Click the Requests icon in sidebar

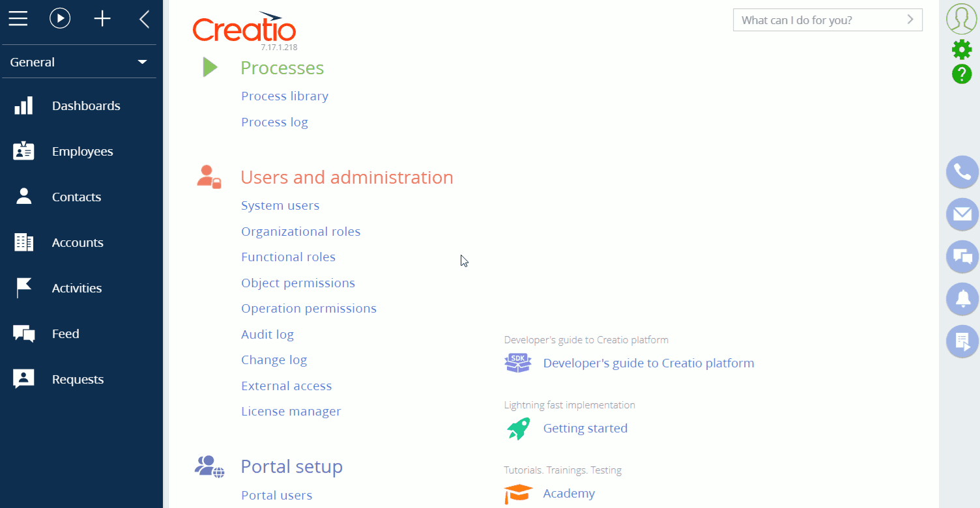pyautogui.click(x=23, y=379)
